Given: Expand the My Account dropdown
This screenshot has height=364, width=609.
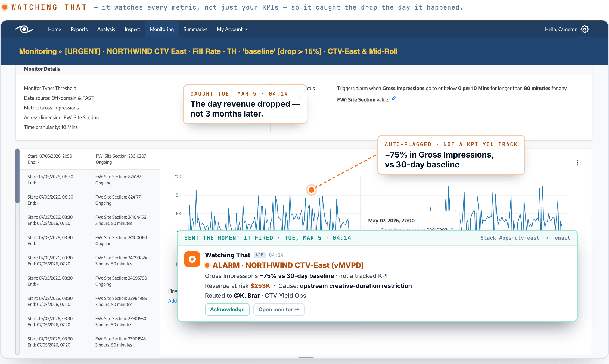Looking at the screenshot, I should pyautogui.click(x=232, y=29).
